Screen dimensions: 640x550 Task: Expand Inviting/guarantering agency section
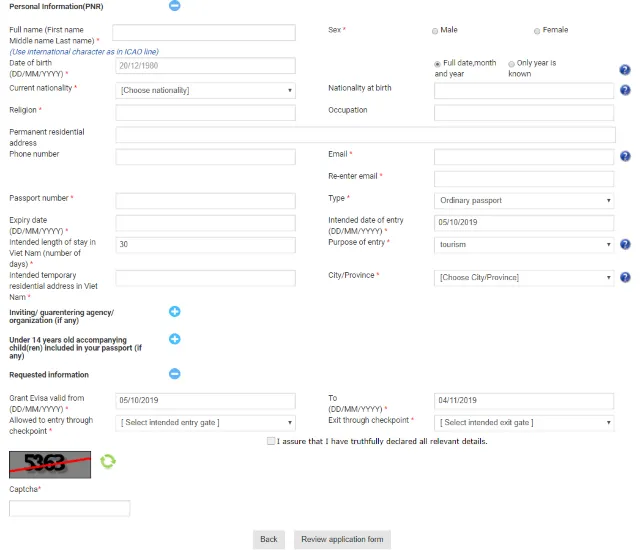click(x=174, y=311)
